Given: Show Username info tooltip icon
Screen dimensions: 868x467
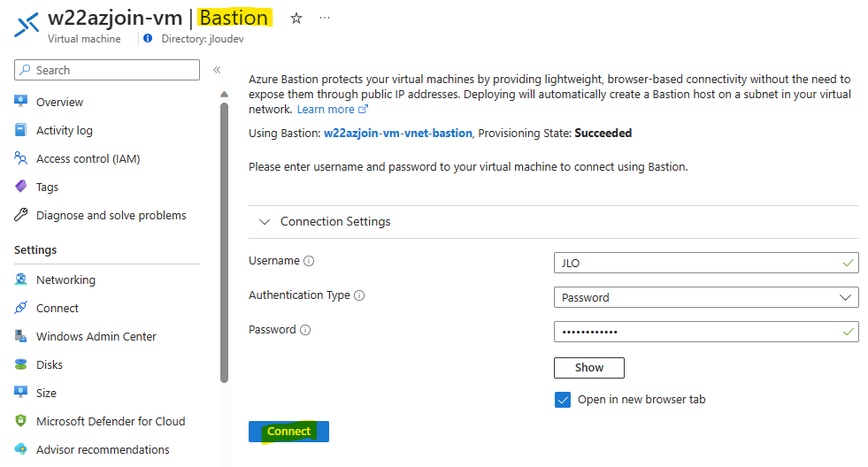Looking at the screenshot, I should (x=309, y=261).
